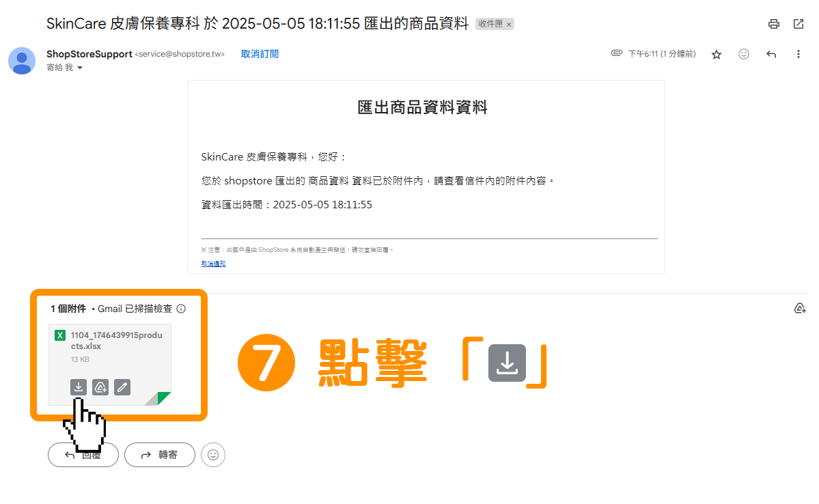Viewport: 819px width, 504px height.
Task: Open emoji reaction beside 轉寄 button
Action: (213, 455)
